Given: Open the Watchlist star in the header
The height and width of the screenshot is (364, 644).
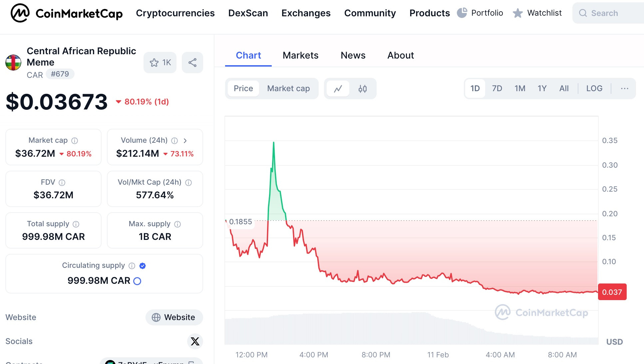Looking at the screenshot, I should click(537, 13).
